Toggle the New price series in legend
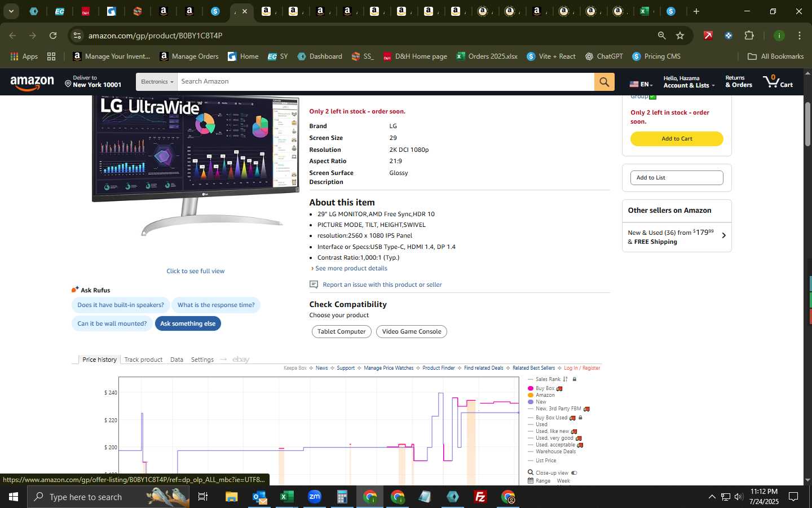Screen dimensions: 812x508 point(537,402)
